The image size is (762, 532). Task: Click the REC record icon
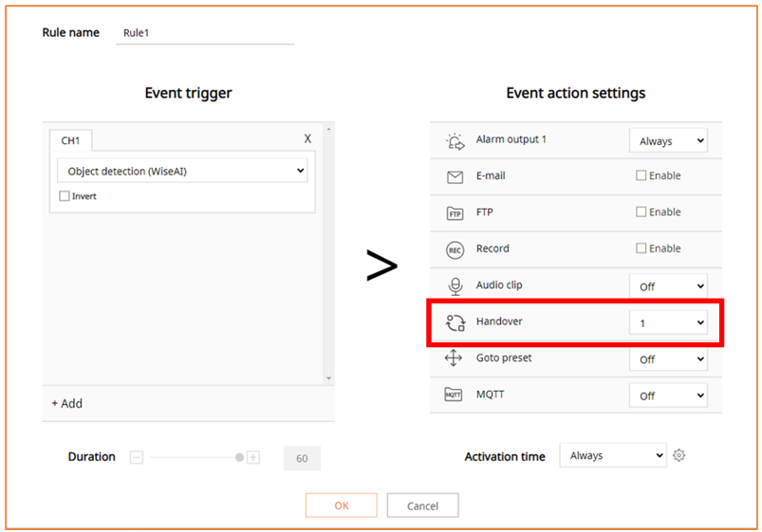[x=455, y=250]
